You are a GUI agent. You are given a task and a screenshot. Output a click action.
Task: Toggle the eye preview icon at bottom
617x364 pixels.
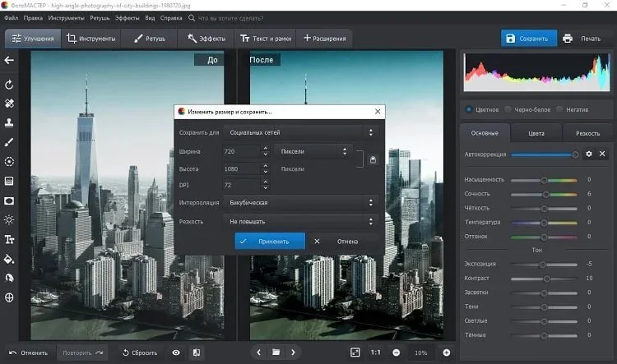(x=176, y=352)
